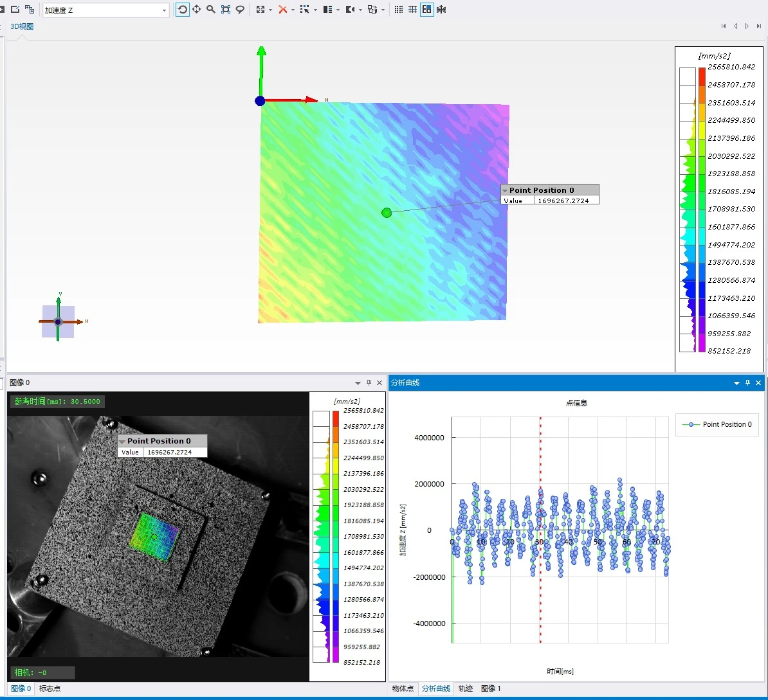Open the 分析曲线 panel options dropdown arrow

tap(736, 383)
